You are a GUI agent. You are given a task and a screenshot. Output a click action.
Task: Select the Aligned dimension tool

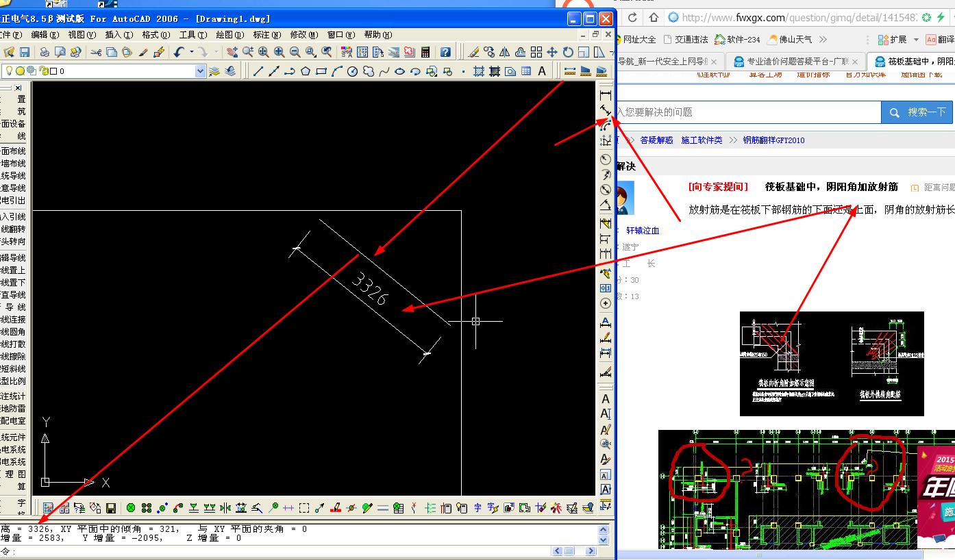click(x=606, y=111)
